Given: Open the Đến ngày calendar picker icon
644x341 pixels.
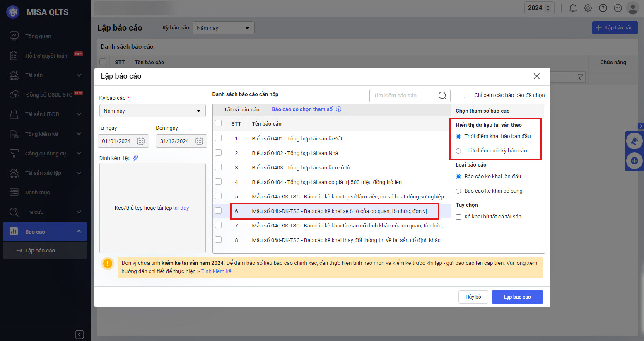Looking at the screenshot, I should pos(199,141).
